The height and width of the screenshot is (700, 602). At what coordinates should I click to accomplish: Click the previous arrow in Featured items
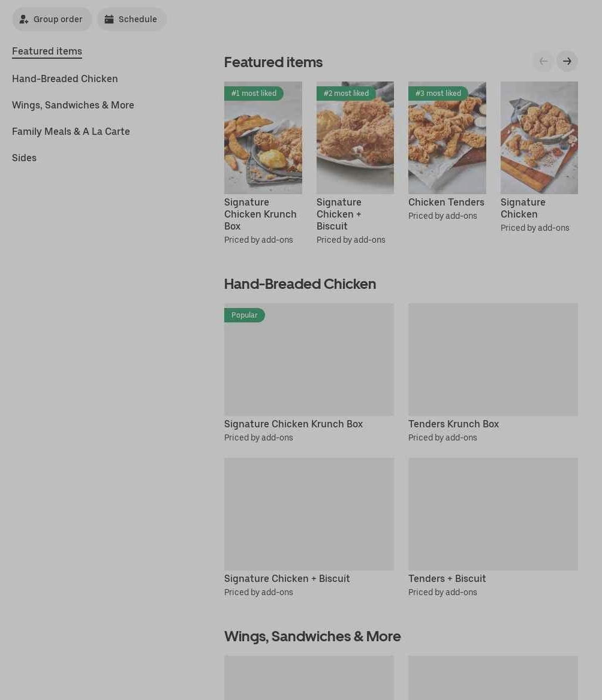tap(543, 61)
